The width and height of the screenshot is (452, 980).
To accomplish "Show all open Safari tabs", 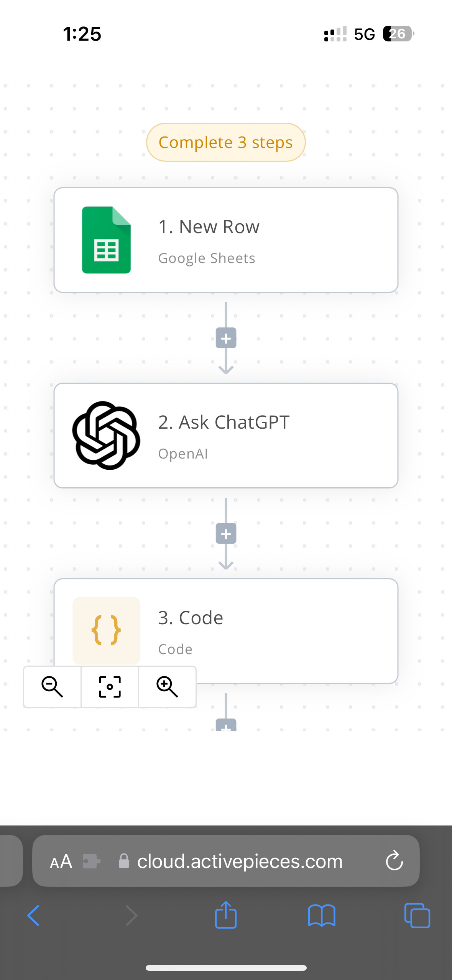I will coord(417,916).
